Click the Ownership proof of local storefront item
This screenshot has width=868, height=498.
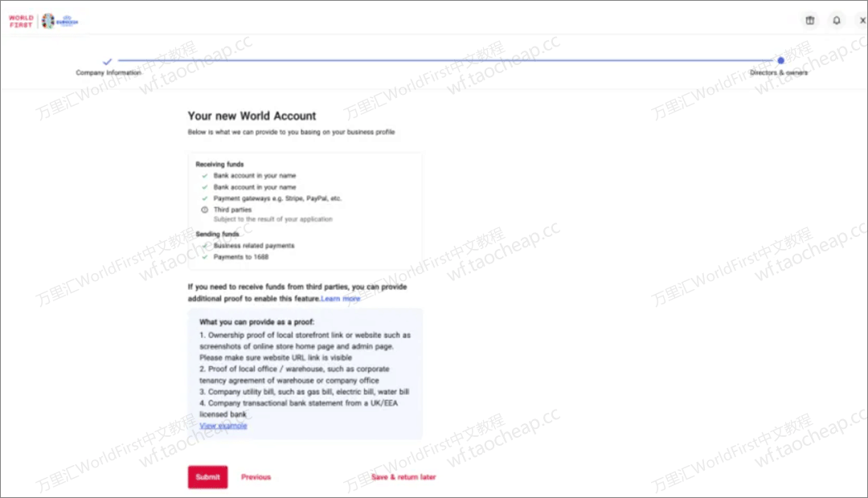[x=305, y=346]
